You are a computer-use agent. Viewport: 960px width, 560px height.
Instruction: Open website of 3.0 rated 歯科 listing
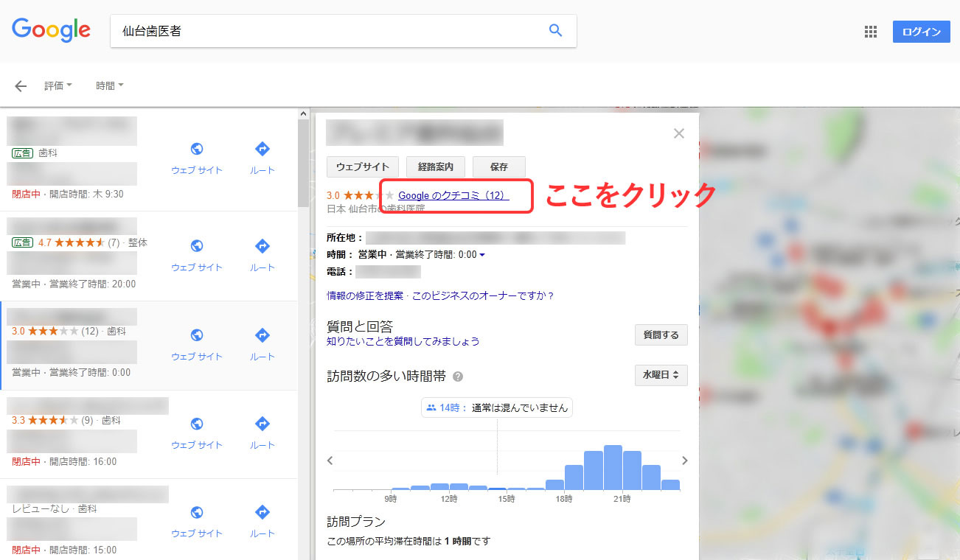click(x=197, y=344)
